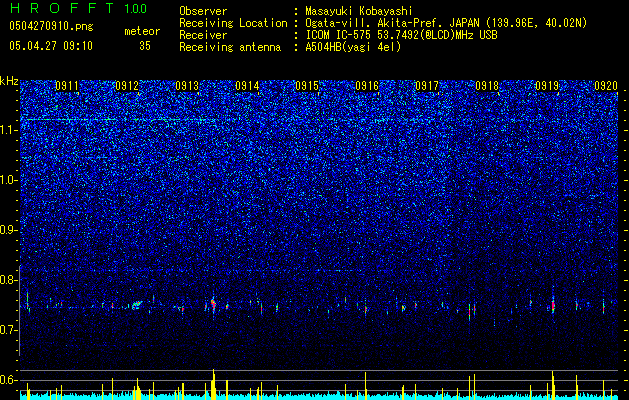Click the date stamp 05.04.27 09:10
The height and width of the screenshot is (400, 629).
click(x=51, y=46)
